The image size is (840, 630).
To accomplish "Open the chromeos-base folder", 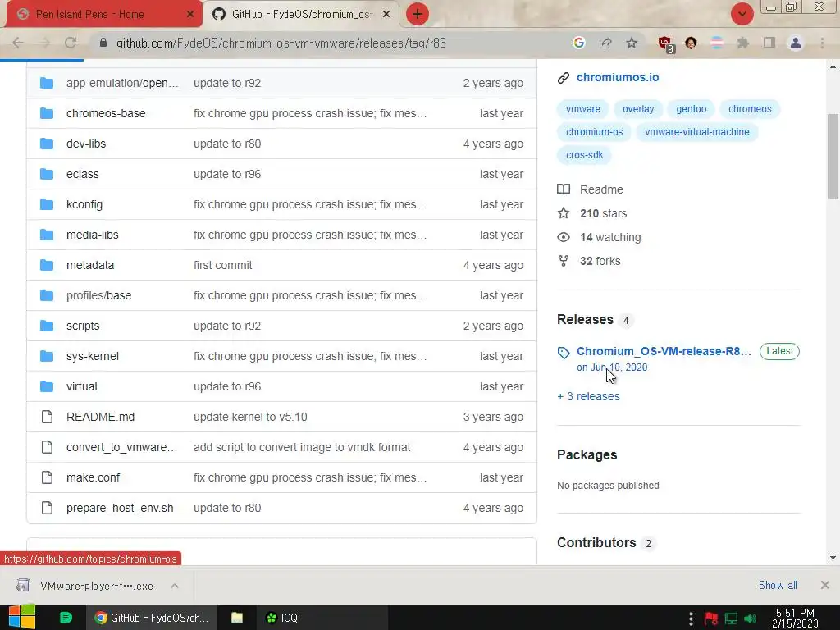I will click(x=106, y=113).
